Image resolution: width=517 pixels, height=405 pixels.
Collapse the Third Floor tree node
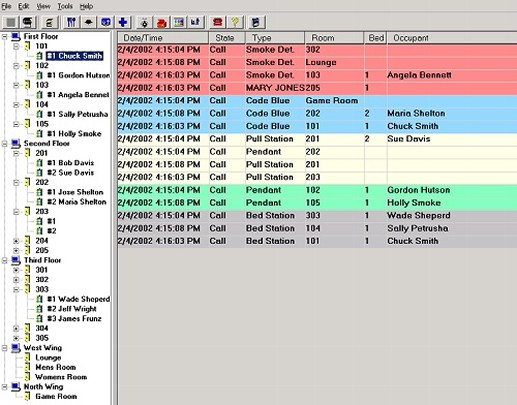4,260
